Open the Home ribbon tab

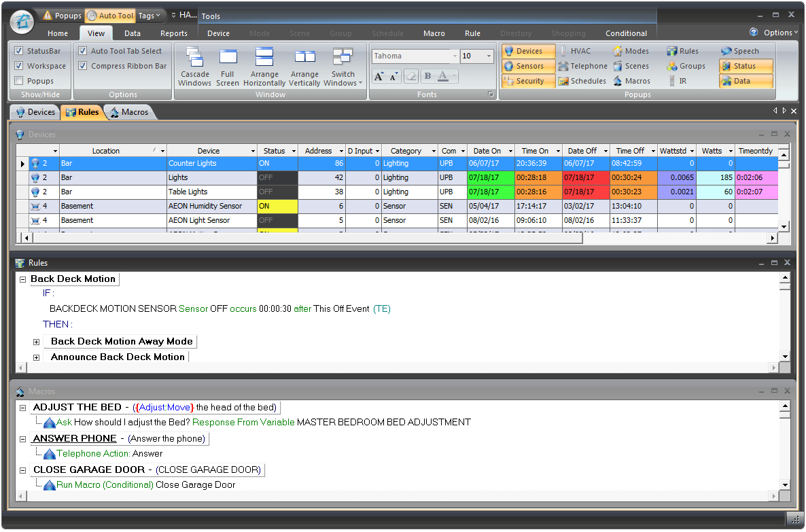point(58,33)
